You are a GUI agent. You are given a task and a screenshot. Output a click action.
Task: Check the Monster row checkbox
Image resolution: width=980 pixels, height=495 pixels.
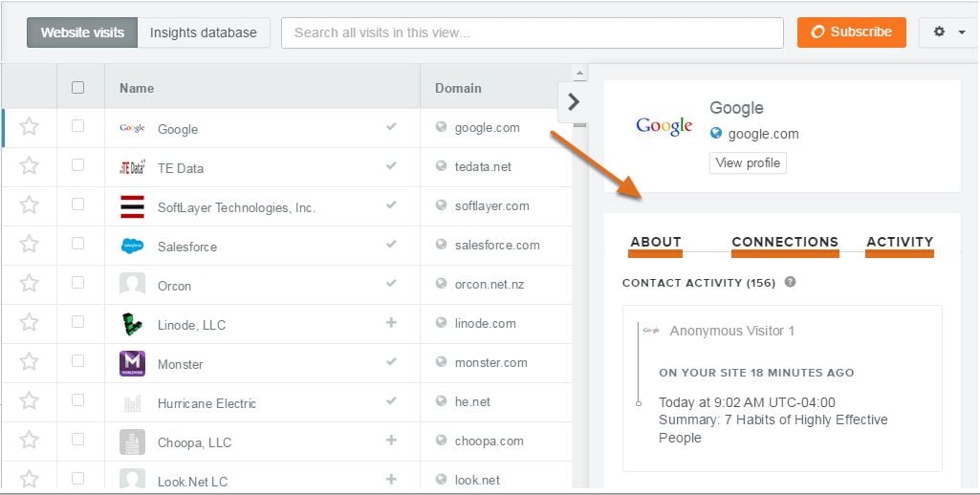tap(77, 360)
